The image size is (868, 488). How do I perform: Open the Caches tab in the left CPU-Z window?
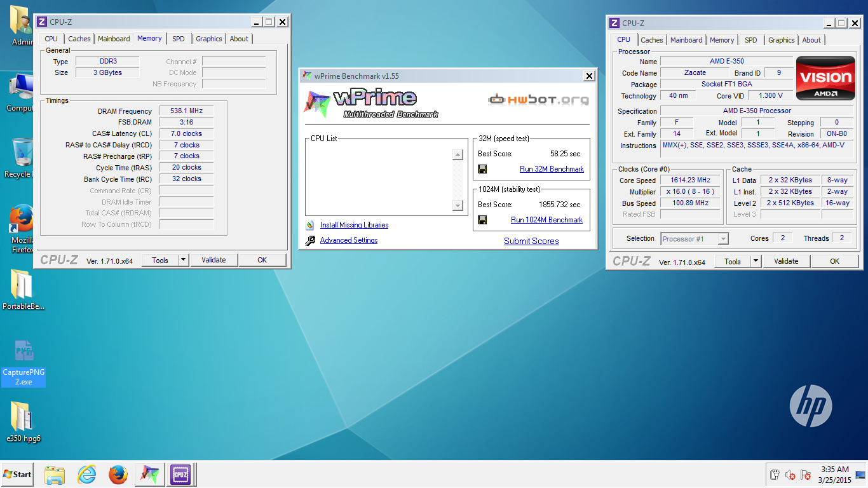click(79, 39)
